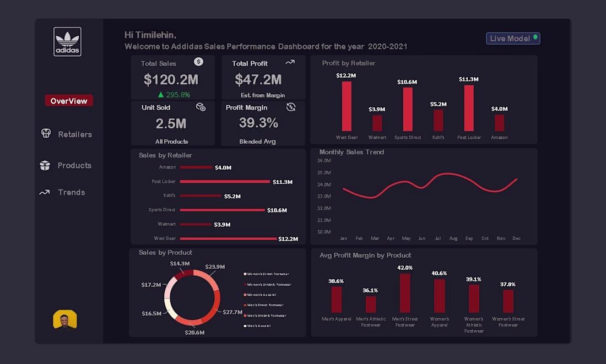Screen dimensions: 606x364
Task: Click the Jul label on trend axis
Action: 437,238
